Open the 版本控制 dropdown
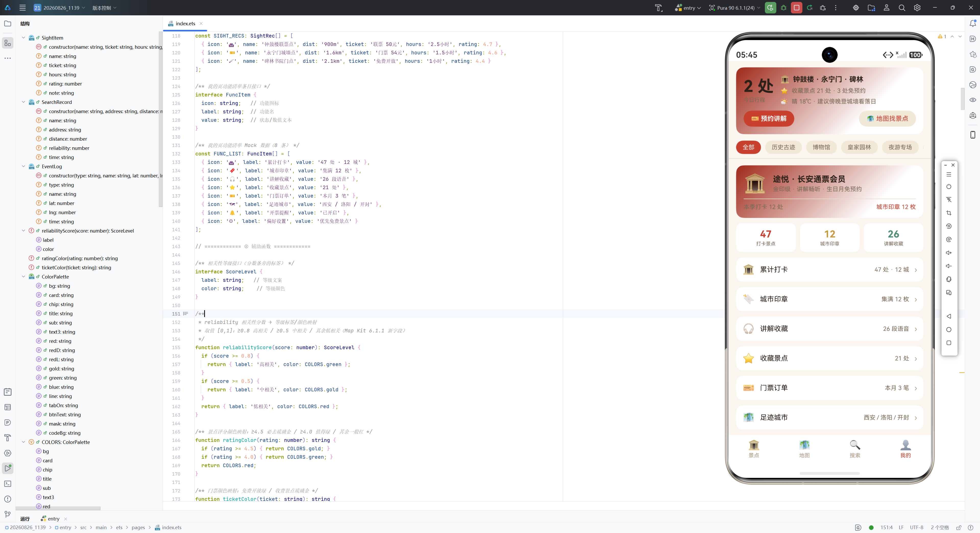980x533 pixels. (x=104, y=8)
